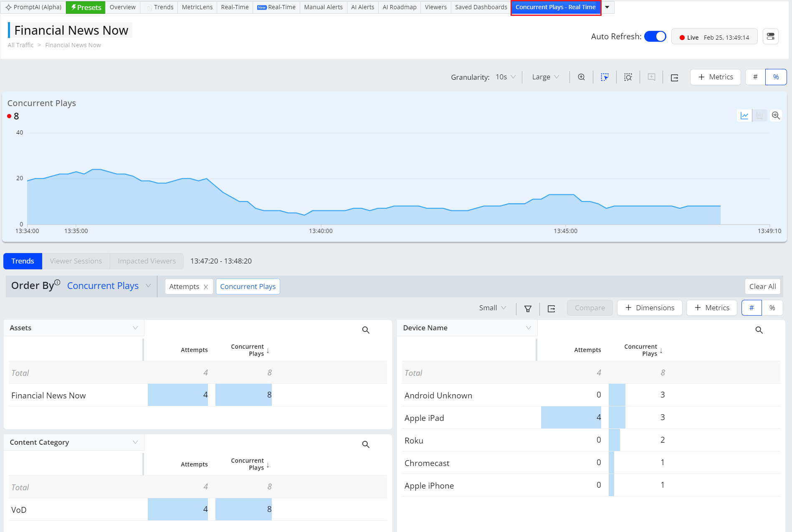792x532 pixels.
Task: Click the Live date-time indicator
Action: click(714, 37)
